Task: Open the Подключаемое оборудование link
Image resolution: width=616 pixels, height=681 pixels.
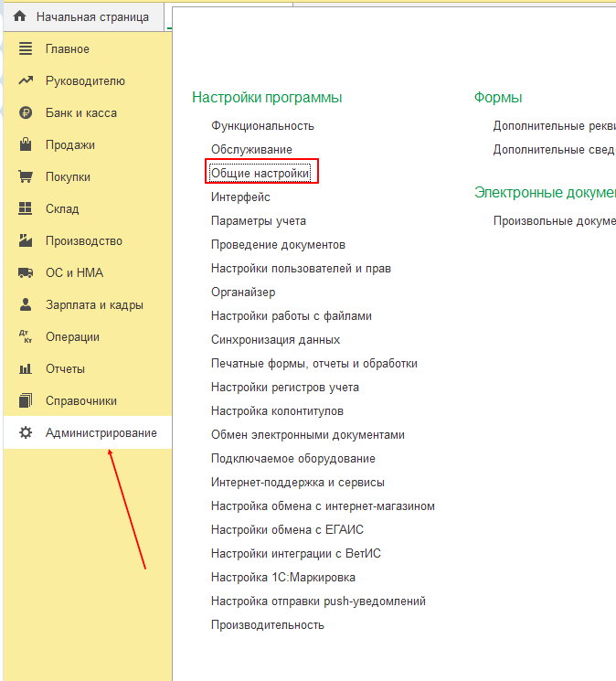Action: coord(293,459)
